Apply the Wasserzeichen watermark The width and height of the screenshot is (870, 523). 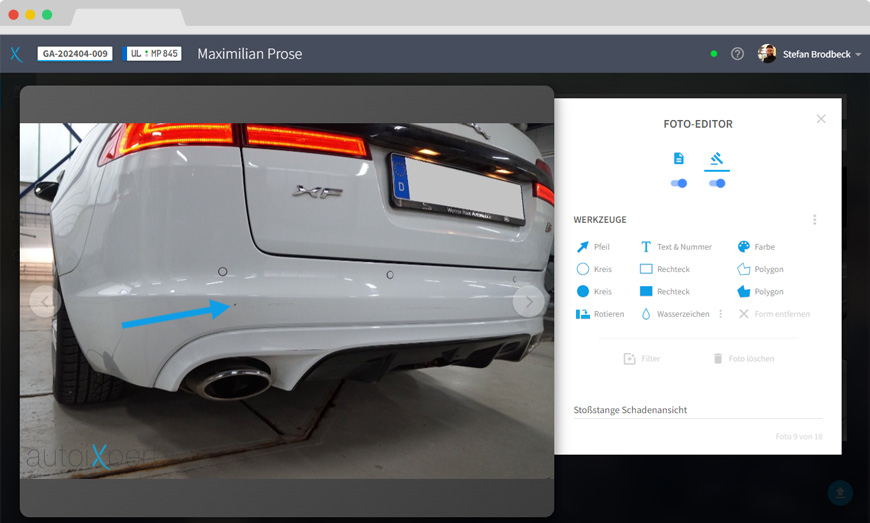[x=675, y=314]
